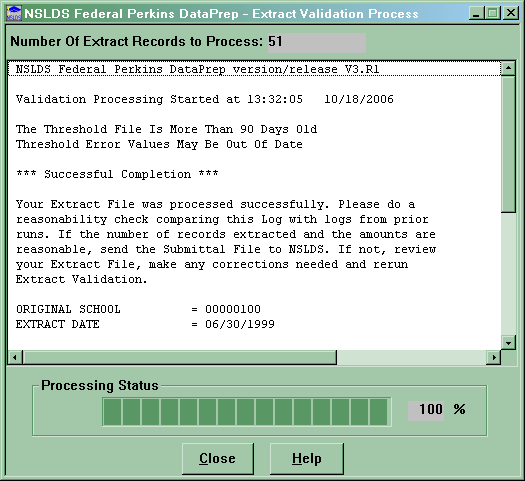Viewport: 525px width, 481px height.
Task: Click 'Your Extract File was processed successfully' line
Action: tap(215, 205)
